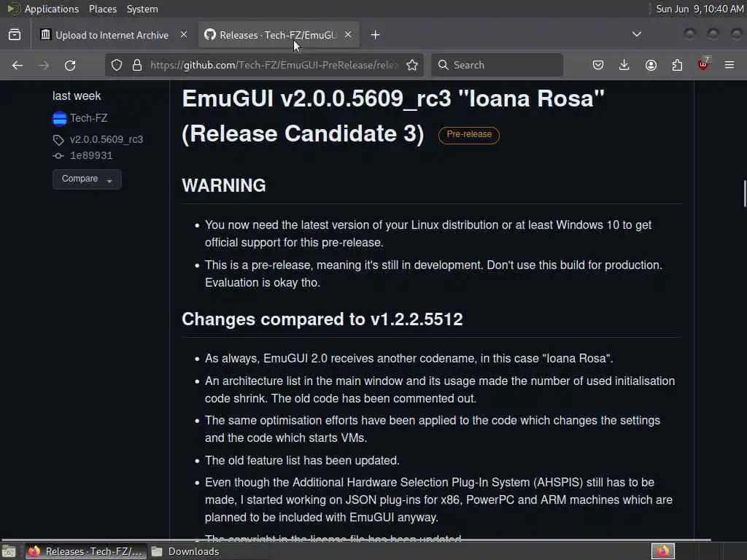
Task: Bookmark this page with the star
Action: coord(412,65)
